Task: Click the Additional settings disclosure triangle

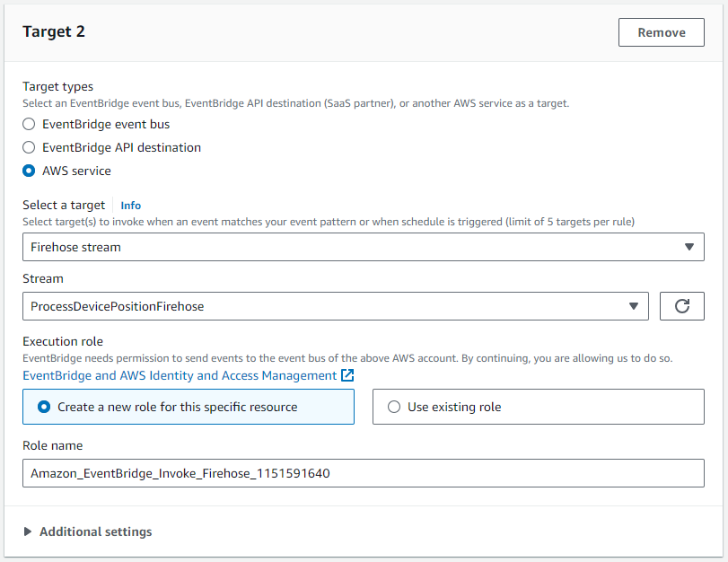Action: pos(28,531)
